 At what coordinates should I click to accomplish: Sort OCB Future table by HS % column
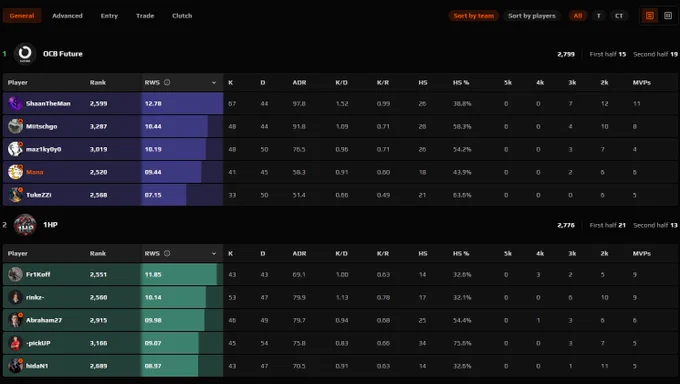click(461, 82)
